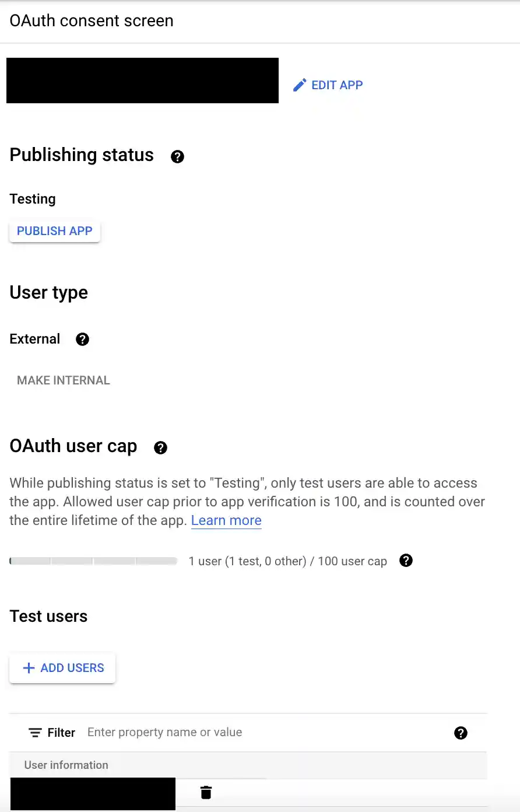Click the help icon beside External user type
Viewport: 520px width, 812px height.
pyautogui.click(x=82, y=339)
